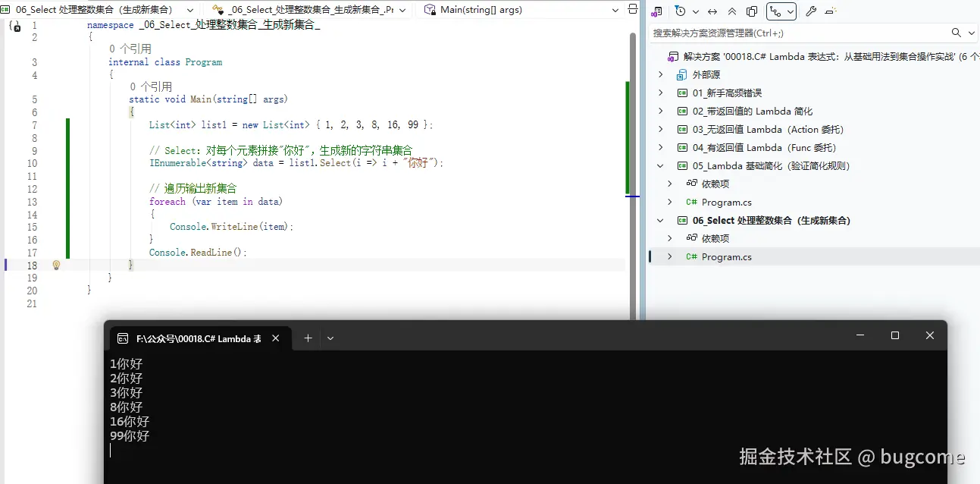
Task: Open Properties with the wrench icon
Action: point(810,11)
